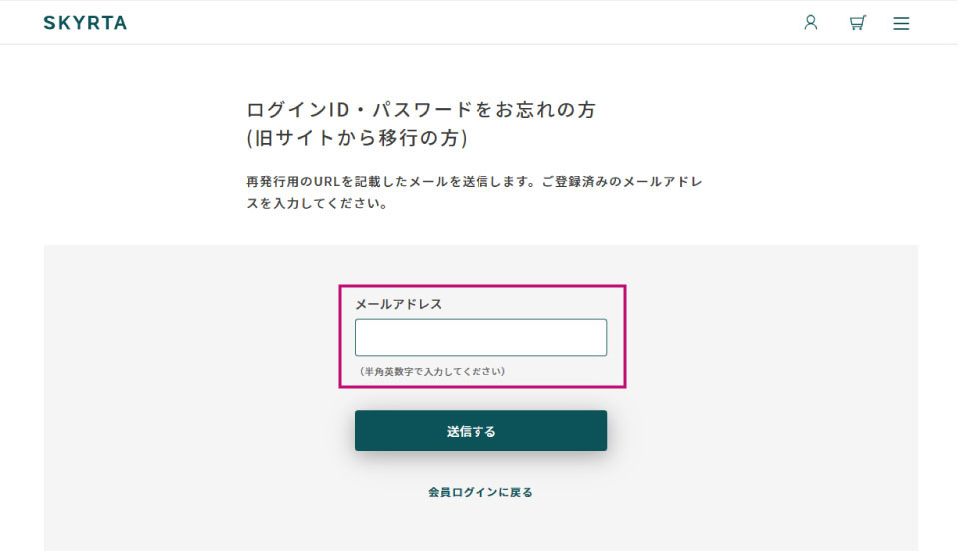Open the shopping cart icon
The image size is (959, 560).
tap(857, 22)
